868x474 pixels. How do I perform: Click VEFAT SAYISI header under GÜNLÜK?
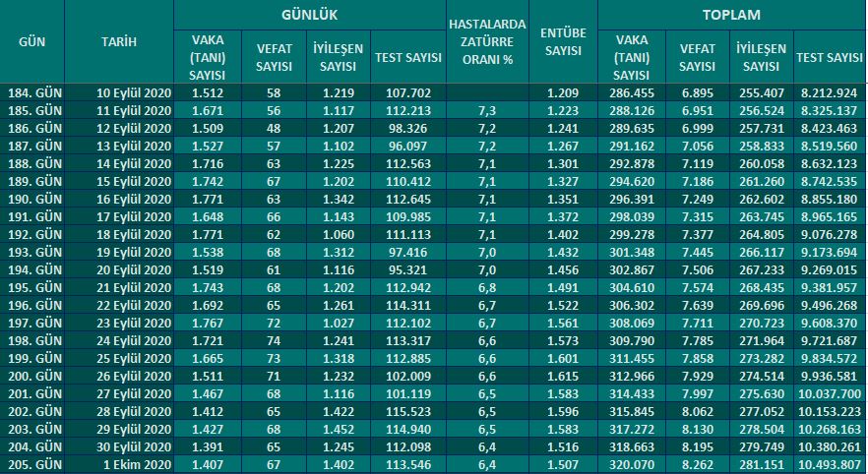[274, 57]
